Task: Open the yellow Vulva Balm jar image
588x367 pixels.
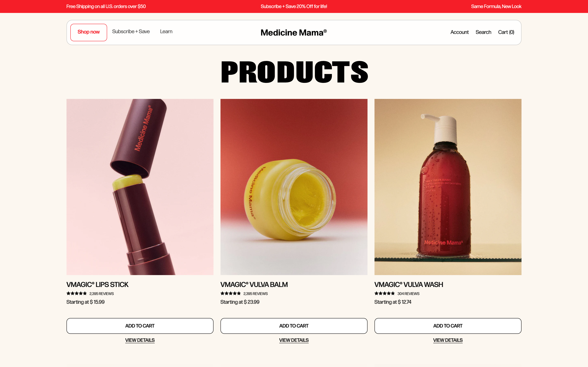Action: (294, 187)
